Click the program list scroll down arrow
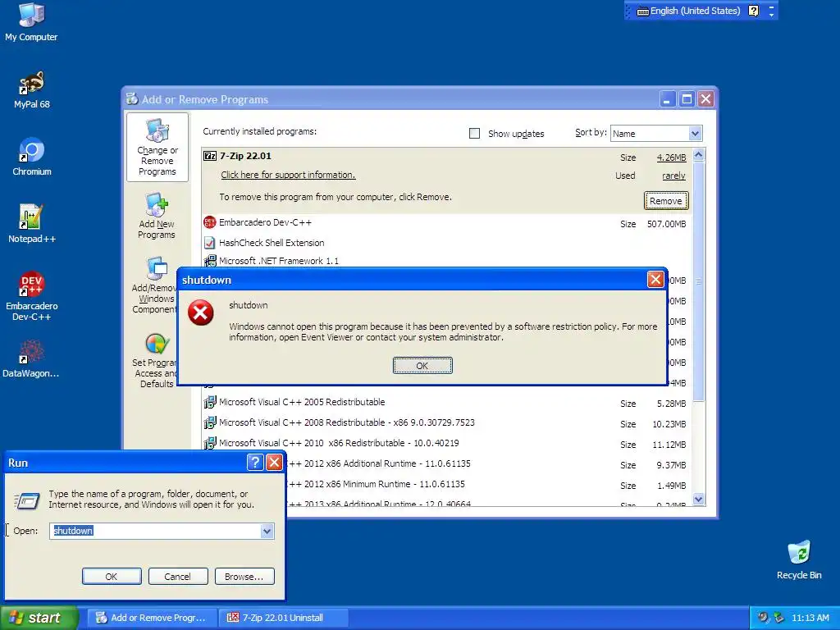Screen dimensions: 840x630 point(698,500)
